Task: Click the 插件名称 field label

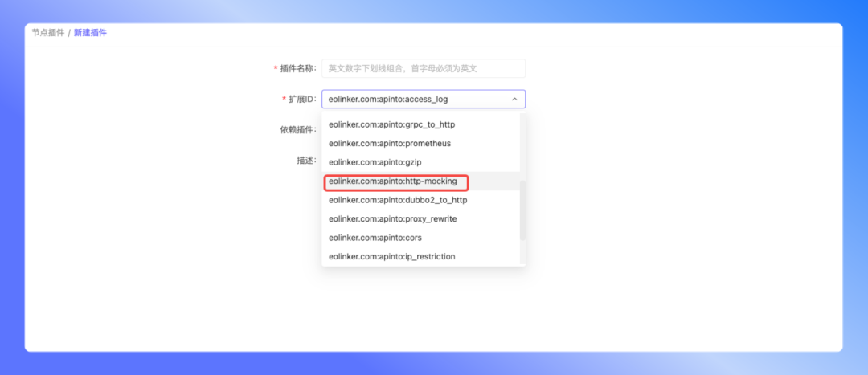Action: (x=298, y=68)
